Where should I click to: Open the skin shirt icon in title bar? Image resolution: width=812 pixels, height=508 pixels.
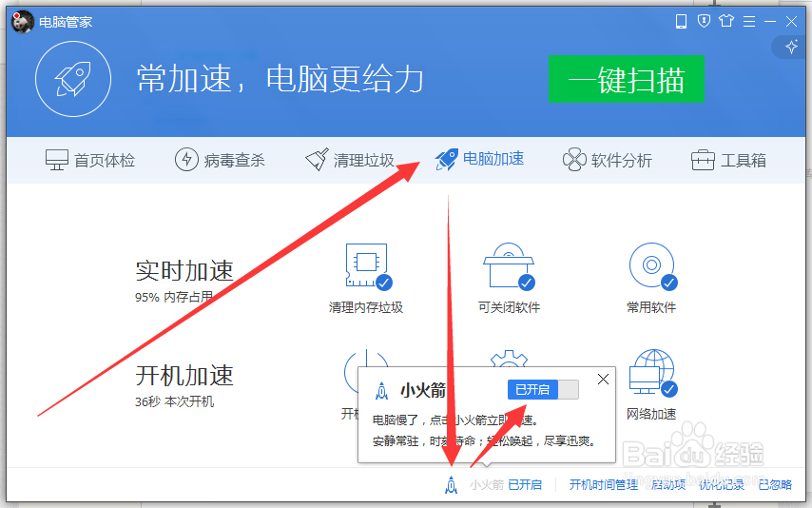(x=726, y=21)
